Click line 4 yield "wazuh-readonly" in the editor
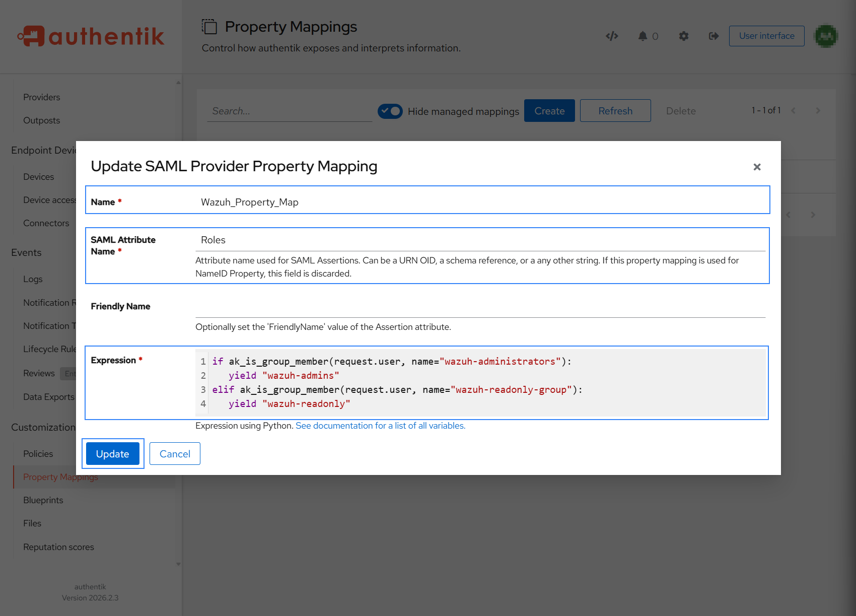 pos(289,404)
